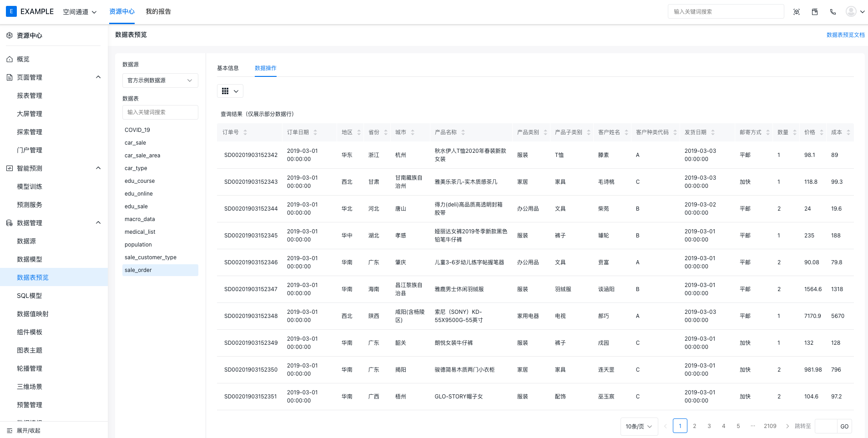Go to page 5
Screen dimensions: 868x438
(x=738, y=426)
